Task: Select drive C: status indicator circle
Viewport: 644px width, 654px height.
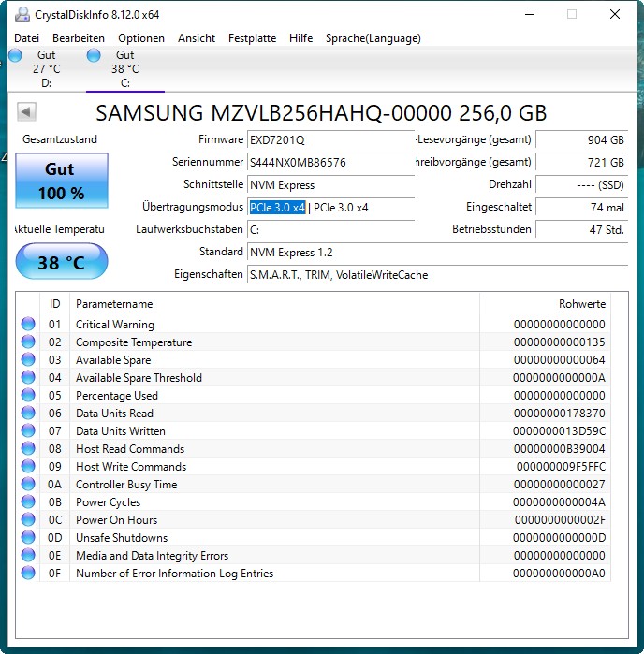Action: point(94,55)
